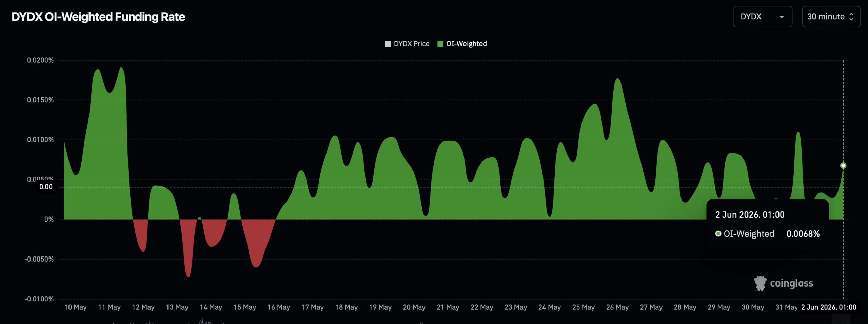The width and height of the screenshot is (868, 324).
Task: Click the 0.00 crosshair value label
Action: (x=46, y=187)
